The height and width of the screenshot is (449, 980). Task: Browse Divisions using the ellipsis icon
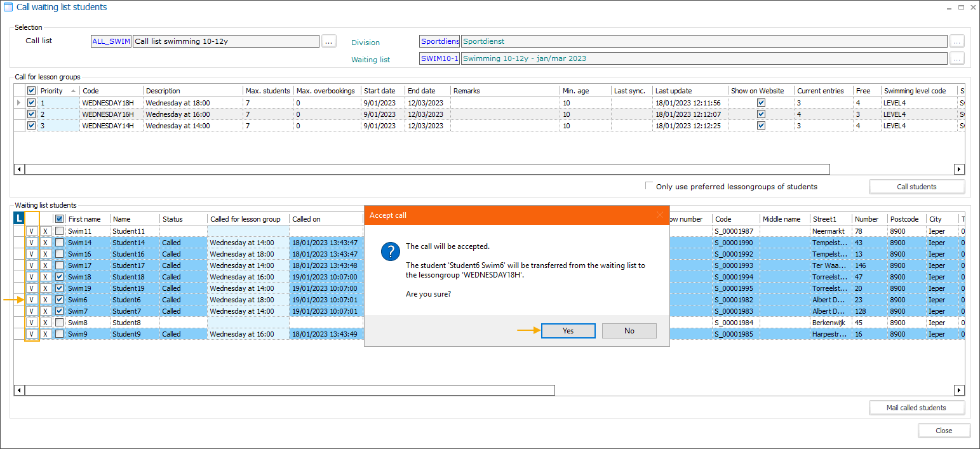957,41
